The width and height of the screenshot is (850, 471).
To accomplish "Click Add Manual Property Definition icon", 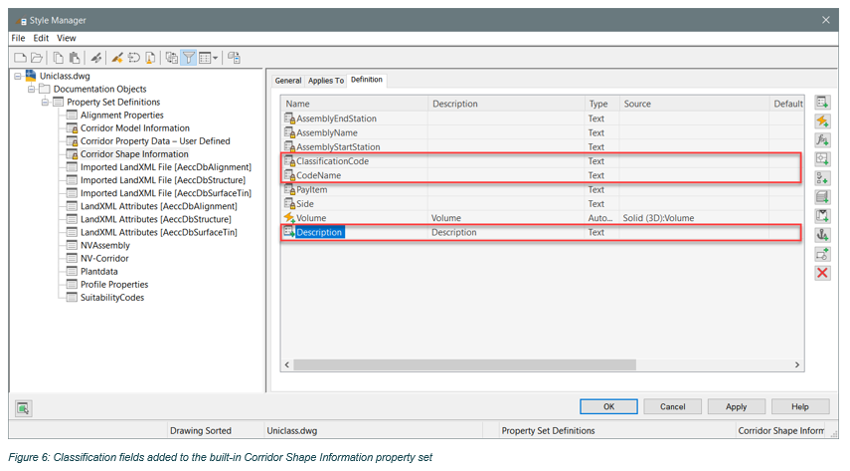I will pos(822,102).
